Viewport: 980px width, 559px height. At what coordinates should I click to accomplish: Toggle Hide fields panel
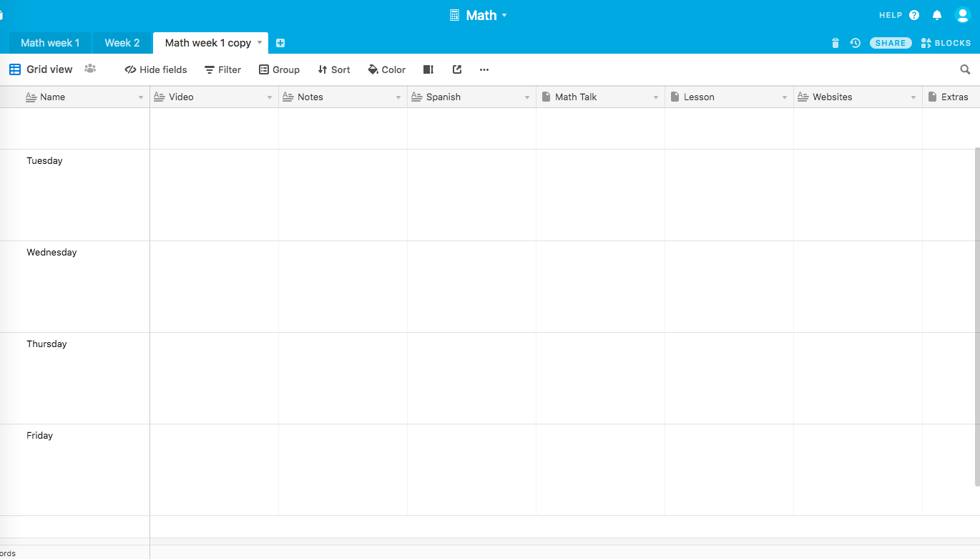click(x=156, y=69)
